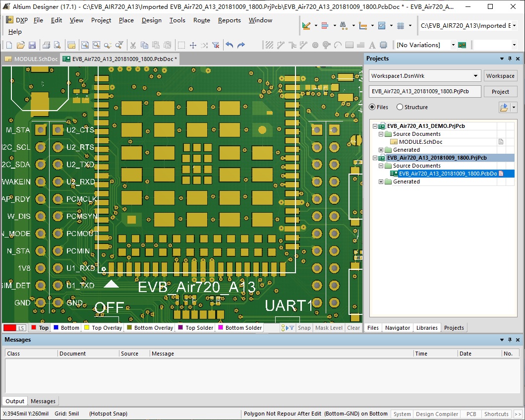Select the place fill rectangle icon
525x420 pixels.
click(x=349, y=45)
